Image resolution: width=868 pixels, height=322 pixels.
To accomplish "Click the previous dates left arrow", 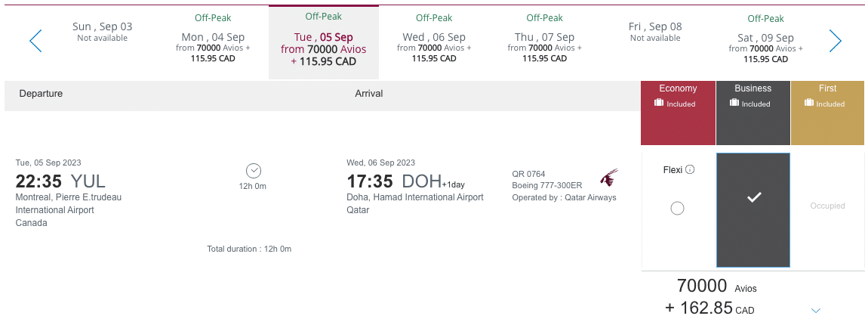I will coord(35,41).
